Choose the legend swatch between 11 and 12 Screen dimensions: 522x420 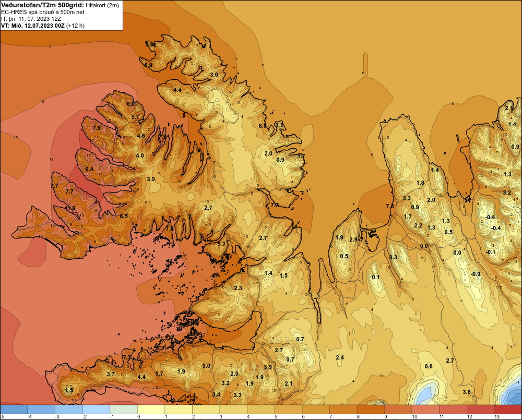point(454,410)
